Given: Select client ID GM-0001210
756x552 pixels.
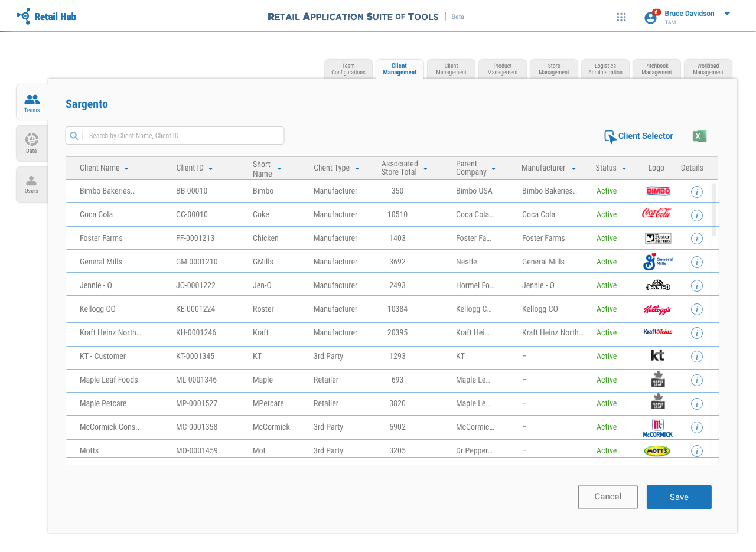Looking at the screenshot, I should click(x=197, y=262).
